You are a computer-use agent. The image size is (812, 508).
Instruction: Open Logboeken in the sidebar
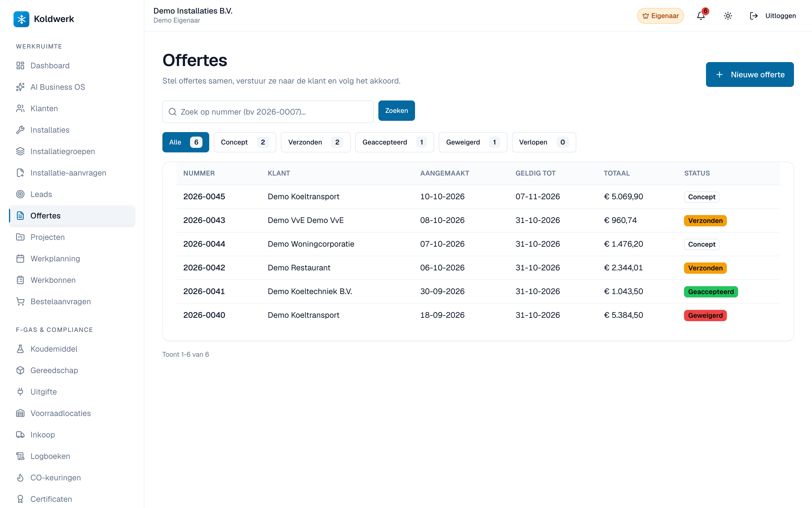(72, 456)
